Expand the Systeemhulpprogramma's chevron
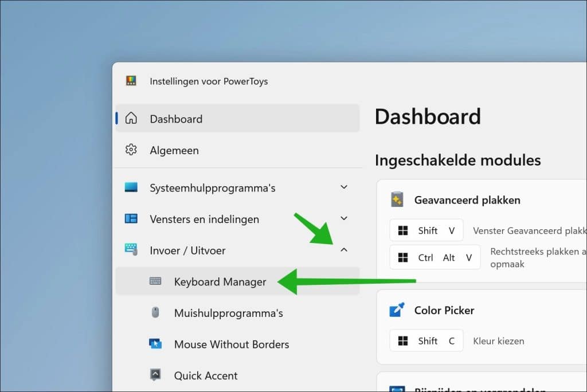 [344, 187]
